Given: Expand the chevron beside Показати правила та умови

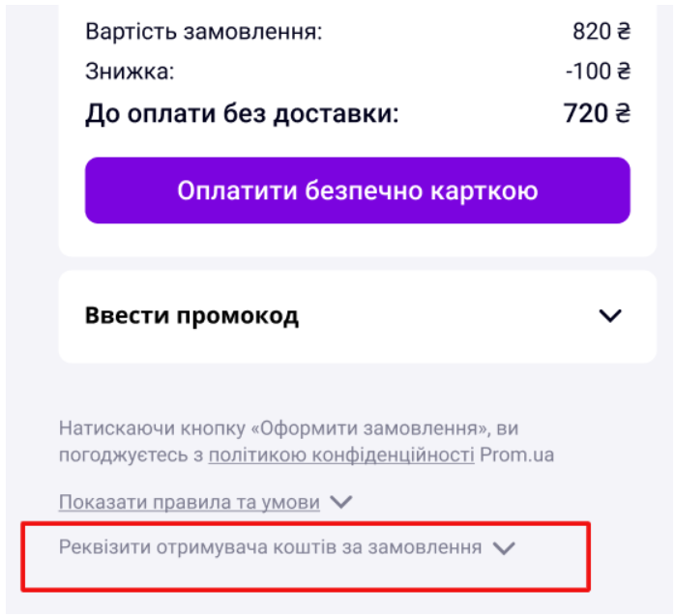Looking at the screenshot, I should (341, 502).
